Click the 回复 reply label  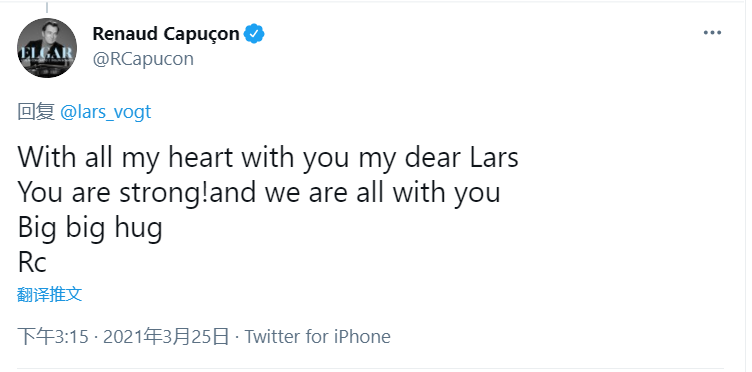(x=36, y=112)
